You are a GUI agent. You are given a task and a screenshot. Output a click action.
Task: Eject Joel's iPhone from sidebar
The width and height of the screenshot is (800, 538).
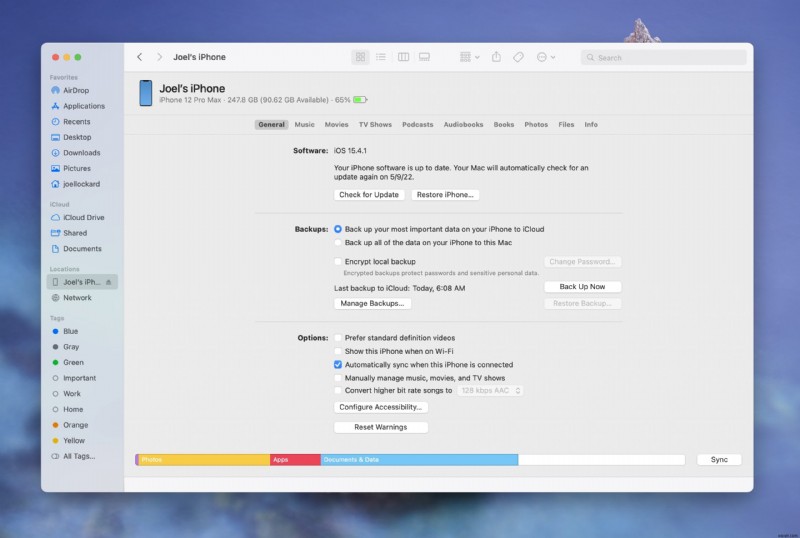tap(108, 283)
